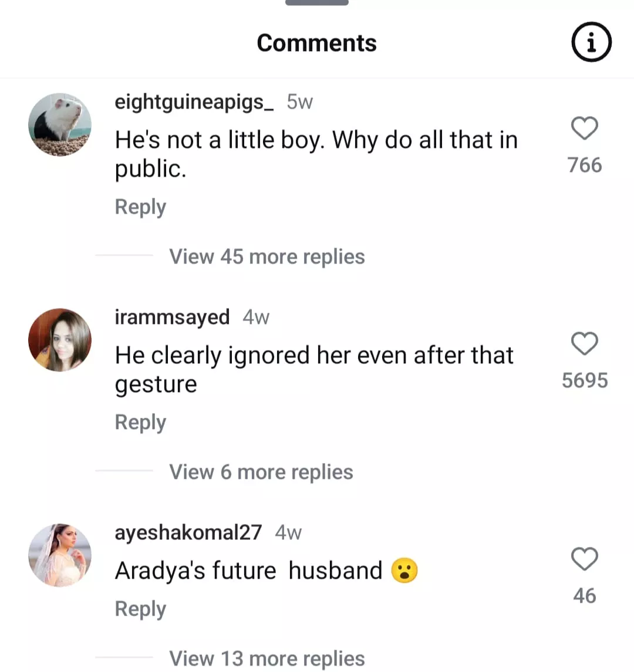This screenshot has width=634, height=672.
Task: Expand View 13 more replies
Action: pyautogui.click(x=267, y=659)
